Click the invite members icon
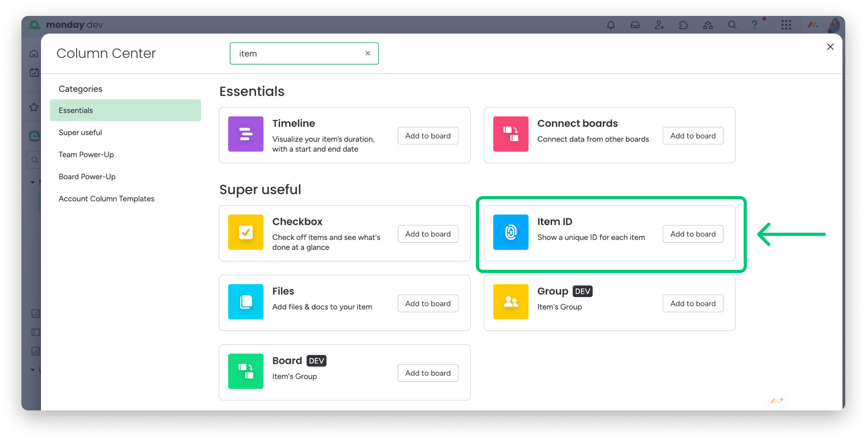Image resolution: width=868 pixels, height=440 pixels. pos(659,25)
